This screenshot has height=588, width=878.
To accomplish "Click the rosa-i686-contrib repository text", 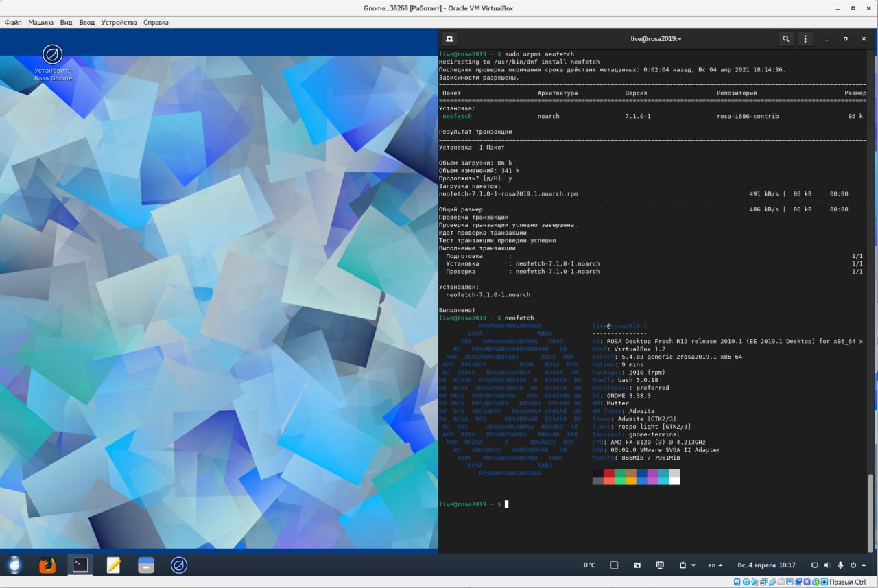I will coord(748,116).
